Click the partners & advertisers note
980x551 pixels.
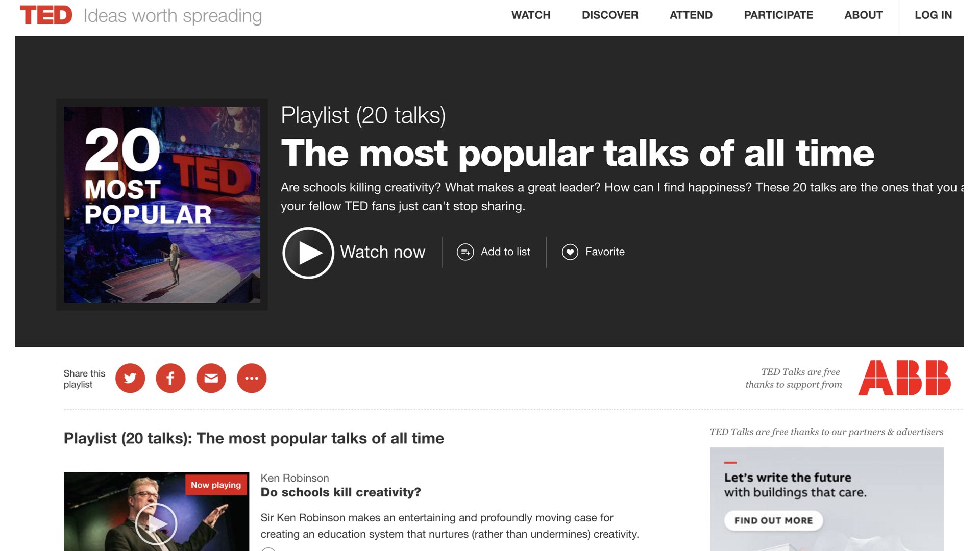pyautogui.click(x=826, y=432)
